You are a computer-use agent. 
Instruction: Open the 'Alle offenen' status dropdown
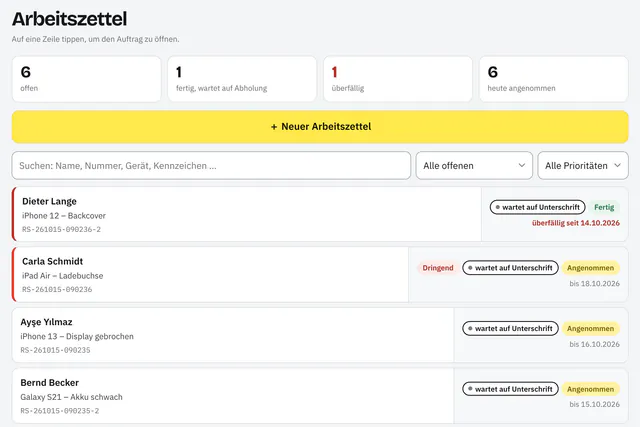point(474,165)
